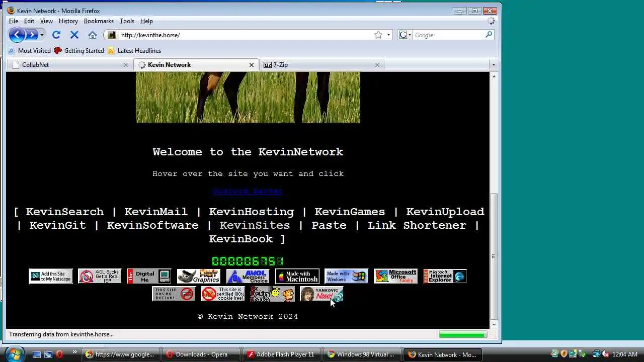The image size is (644, 362).
Task: Open the Bookmarks menu
Action: click(x=99, y=21)
